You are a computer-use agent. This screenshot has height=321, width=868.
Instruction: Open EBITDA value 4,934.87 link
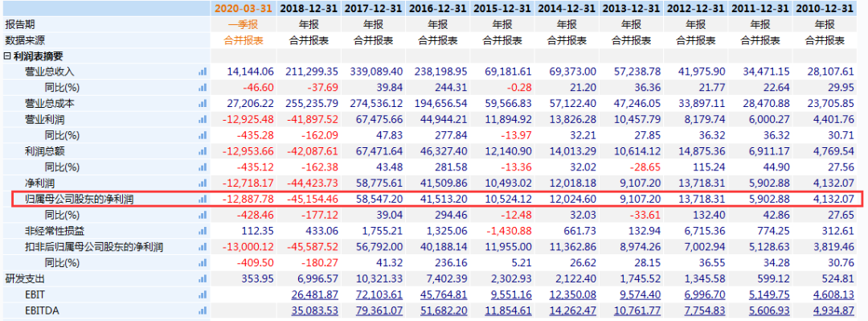pos(833,311)
